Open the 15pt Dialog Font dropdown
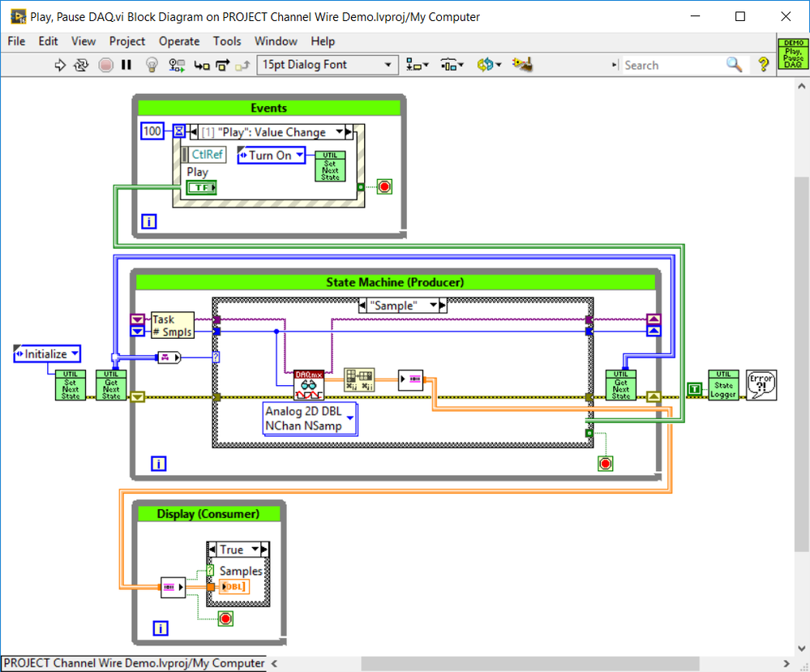The height and width of the screenshot is (672, 810). 326,65
